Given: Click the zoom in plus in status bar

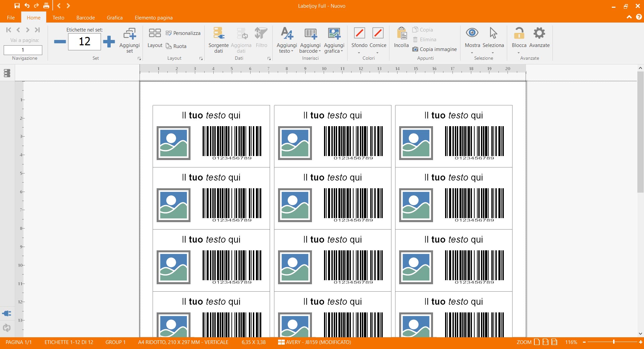Looking at the screenshot, I should click(640, 342).
